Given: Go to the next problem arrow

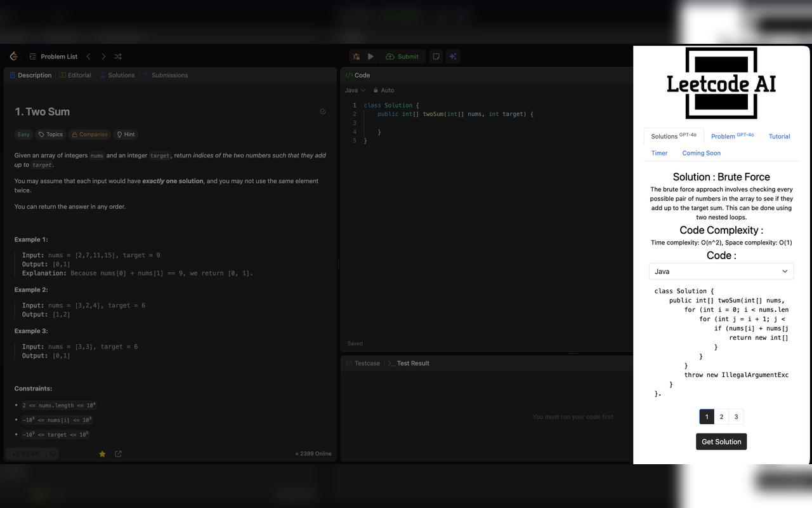Looking at the screenshot, I should click(103, 57).
